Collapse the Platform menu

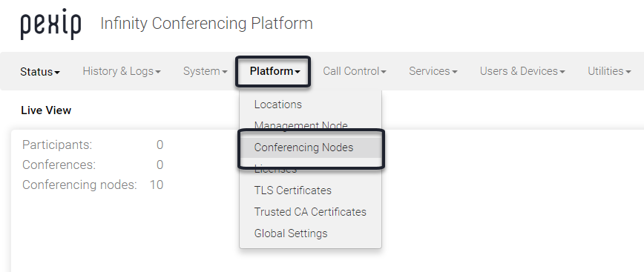click(x=275, y=71)
